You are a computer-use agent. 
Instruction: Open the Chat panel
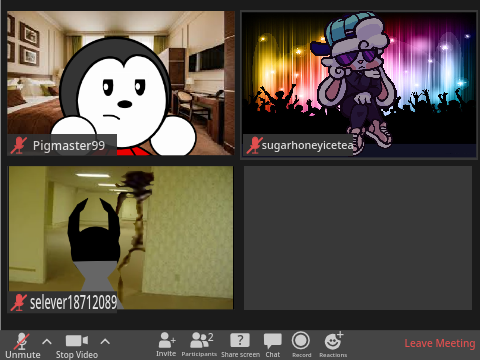click(x=273, y=345)
